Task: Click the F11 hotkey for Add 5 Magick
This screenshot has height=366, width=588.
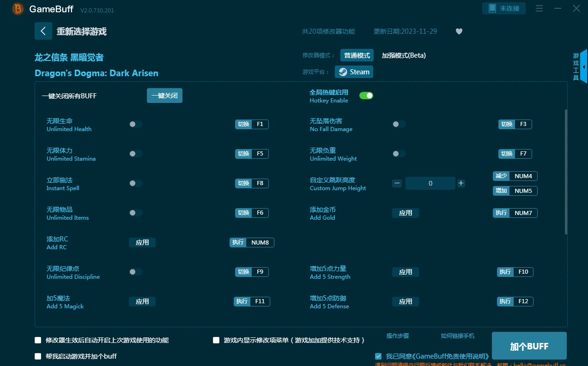Action: [x=252, y=301]
